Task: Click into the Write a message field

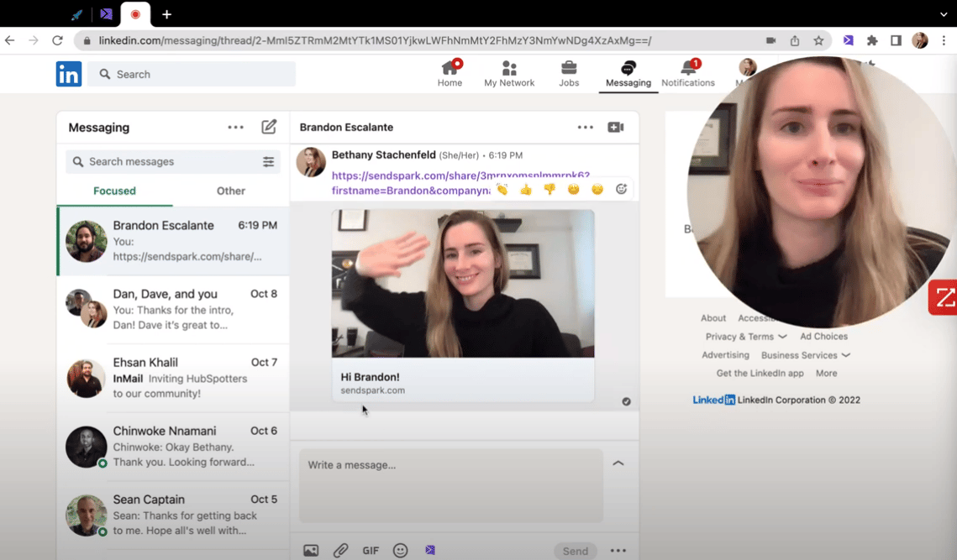Action: pyautogui.click(x=451, y=485)
